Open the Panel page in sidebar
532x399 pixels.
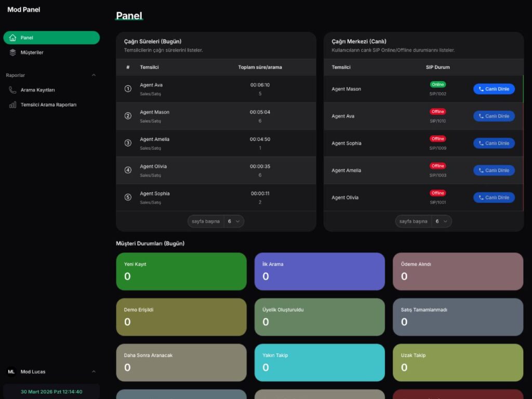[x=51, y=37]
